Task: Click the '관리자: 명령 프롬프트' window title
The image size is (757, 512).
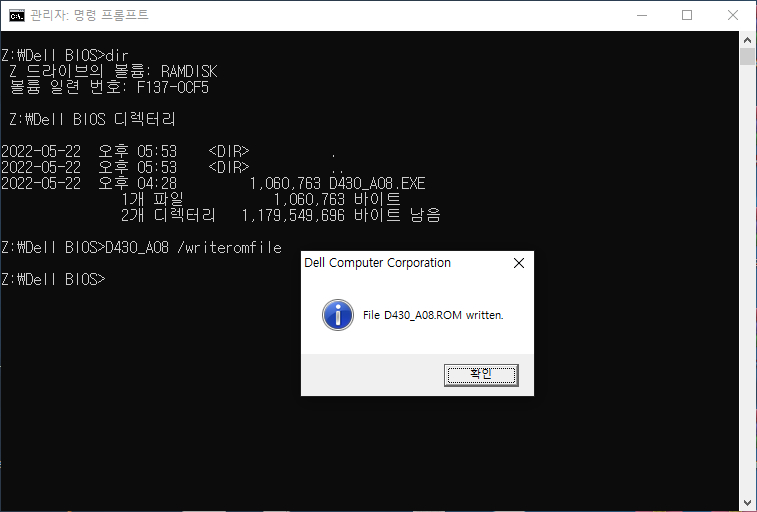Action: coord(89,15)
